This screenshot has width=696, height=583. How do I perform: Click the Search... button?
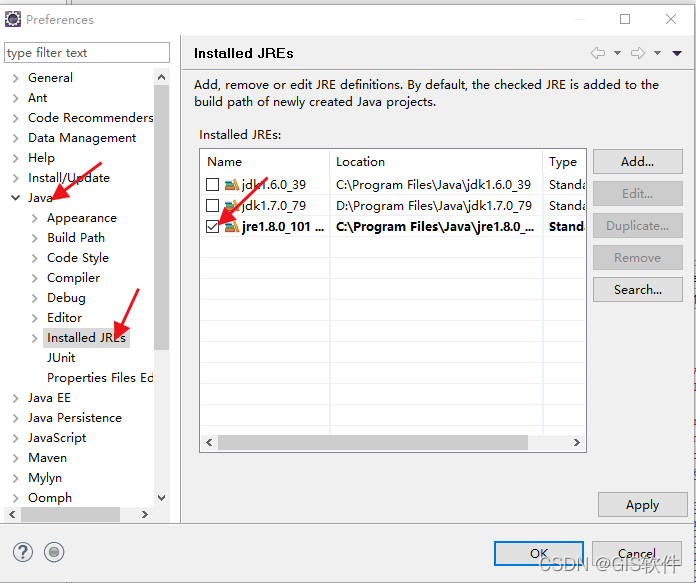[637, 290]
